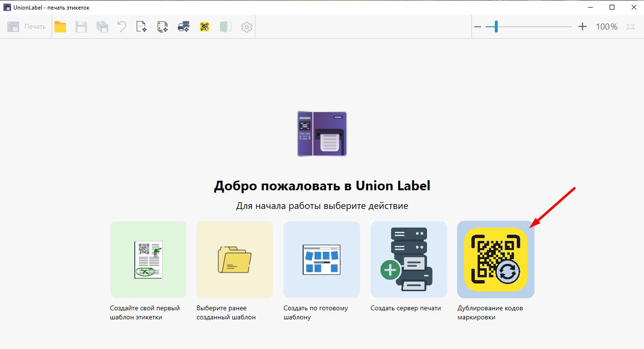Image resolution: width=644 pixels, height=349 pixels.
Task: Select the yellow folder previously created template tile
Action: (x=235, y=260)
